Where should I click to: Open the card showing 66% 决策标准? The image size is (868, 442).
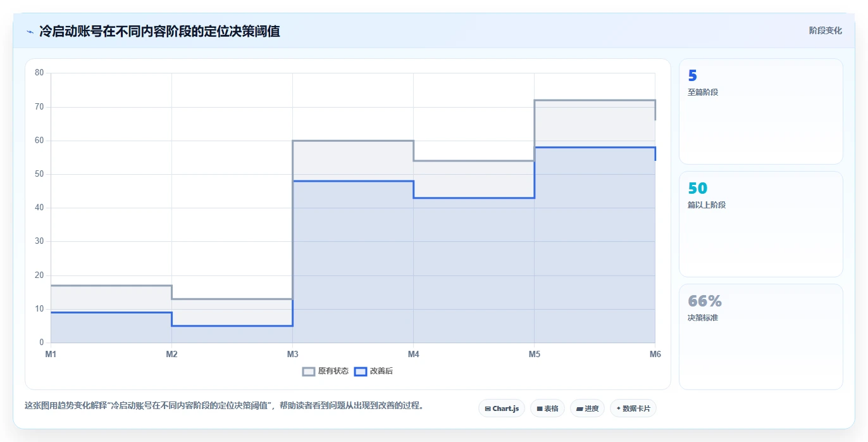click(760, 337)
